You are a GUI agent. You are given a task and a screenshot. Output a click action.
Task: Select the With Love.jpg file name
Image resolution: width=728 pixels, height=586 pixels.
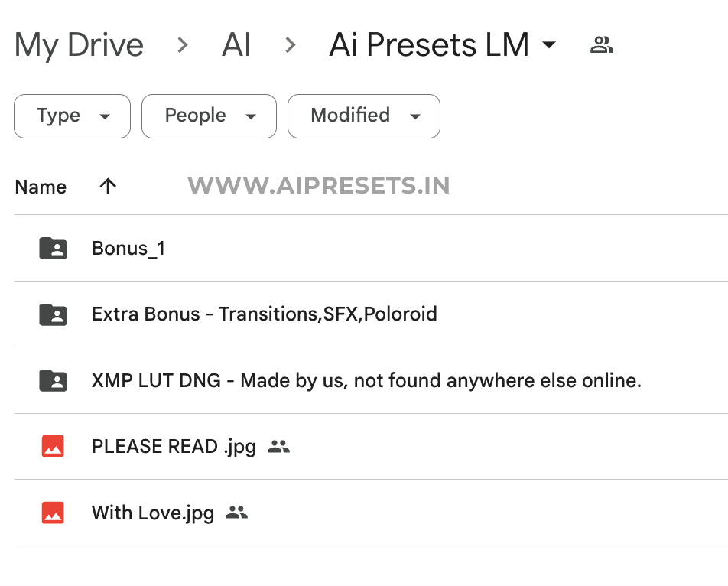(153, 513)
